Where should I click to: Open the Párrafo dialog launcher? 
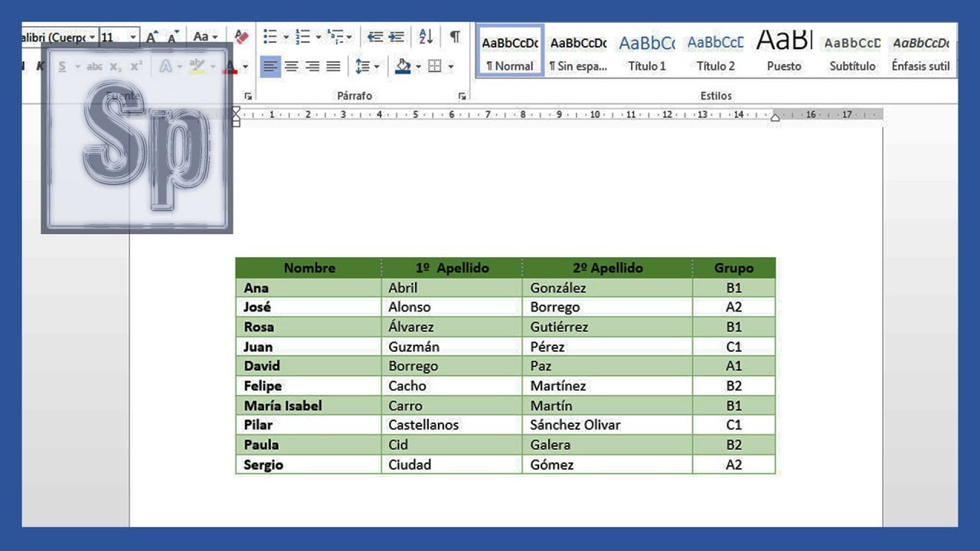coord(462,96)
